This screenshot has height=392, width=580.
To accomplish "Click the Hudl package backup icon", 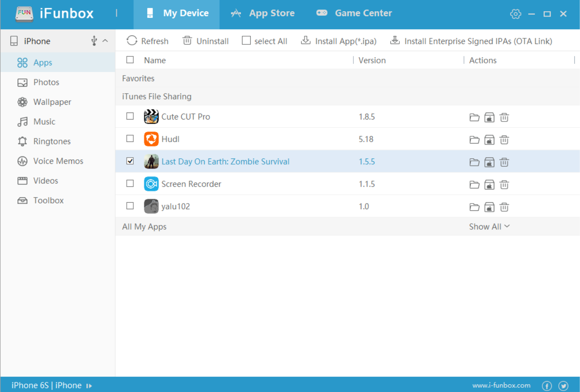I will [489, 140].
